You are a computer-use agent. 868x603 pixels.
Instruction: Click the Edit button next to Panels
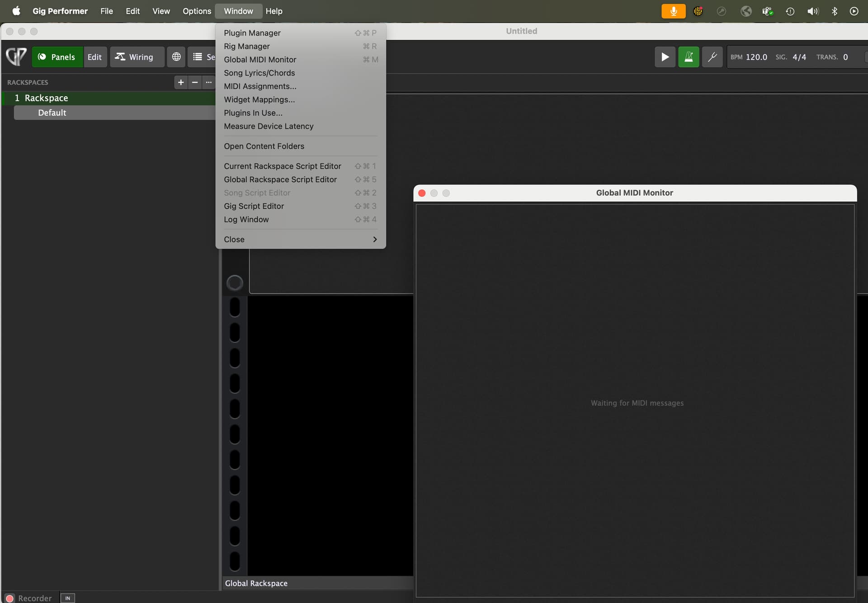94,57
